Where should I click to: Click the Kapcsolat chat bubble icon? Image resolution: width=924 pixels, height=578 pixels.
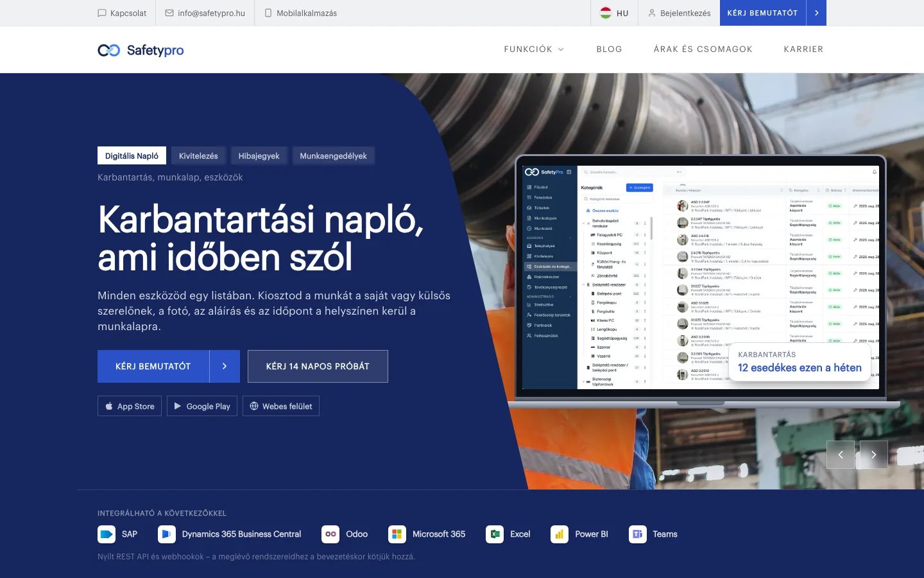point(102,13)
